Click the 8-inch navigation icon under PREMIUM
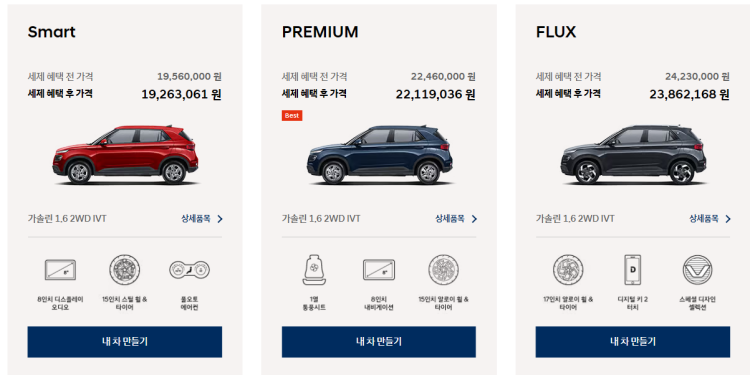This screenshot has height=375, width=750. coord(379,269)
